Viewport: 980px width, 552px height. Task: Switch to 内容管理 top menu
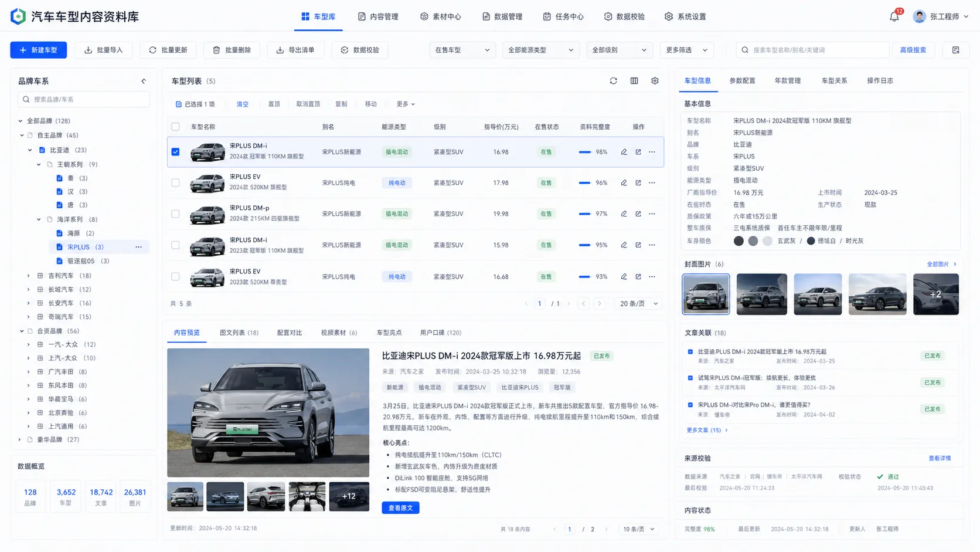click(x=378, y=16)
